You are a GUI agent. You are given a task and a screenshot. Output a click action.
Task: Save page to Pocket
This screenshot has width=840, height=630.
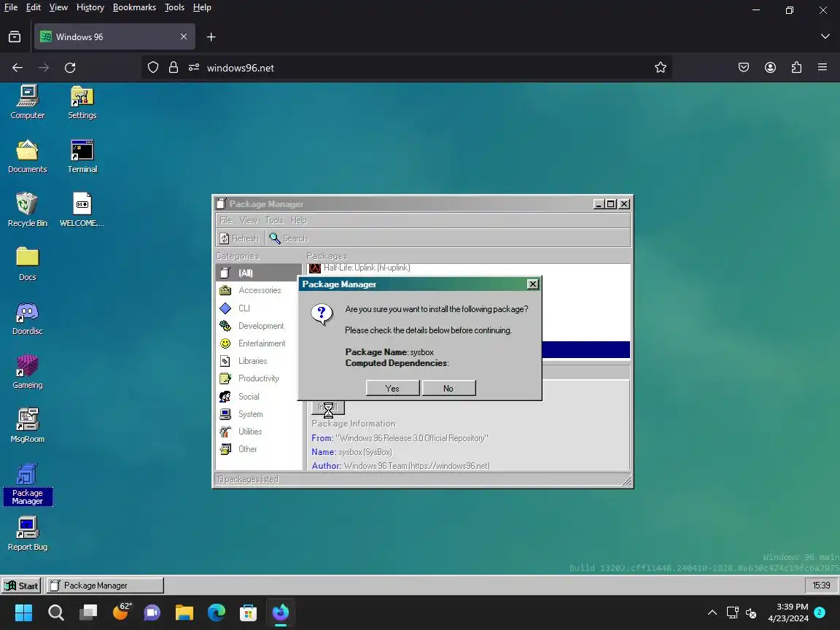[x=744, y=67]
